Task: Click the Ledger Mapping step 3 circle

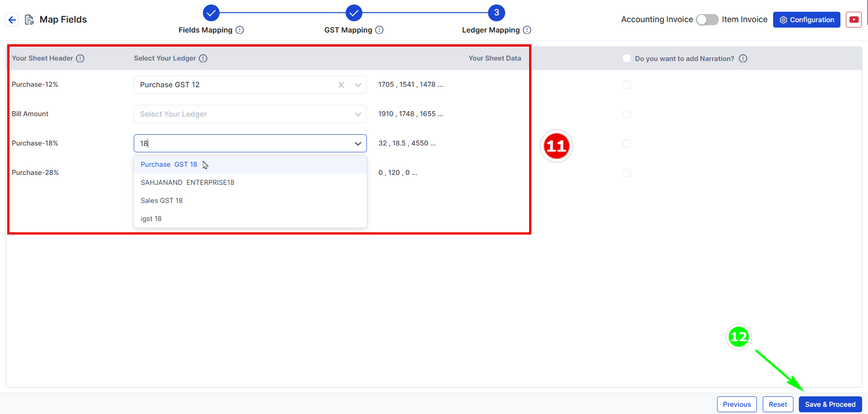Action: coord(497,13)
